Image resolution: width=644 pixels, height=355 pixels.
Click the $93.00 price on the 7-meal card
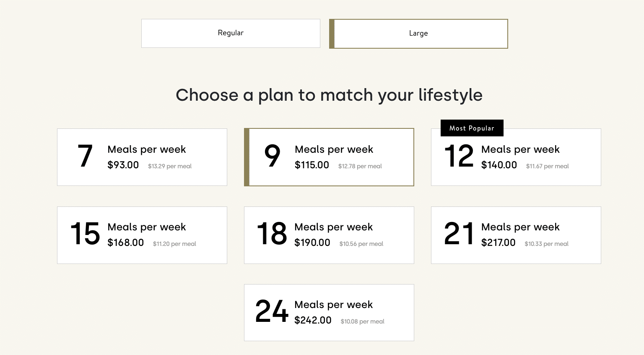pyautogui.click(x=123, y=165)
